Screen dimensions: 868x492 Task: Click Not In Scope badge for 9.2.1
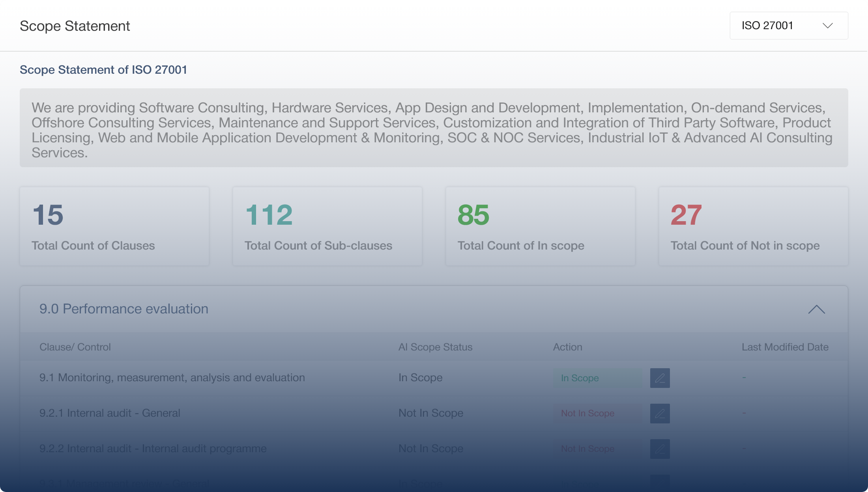(x=597, y=414)
